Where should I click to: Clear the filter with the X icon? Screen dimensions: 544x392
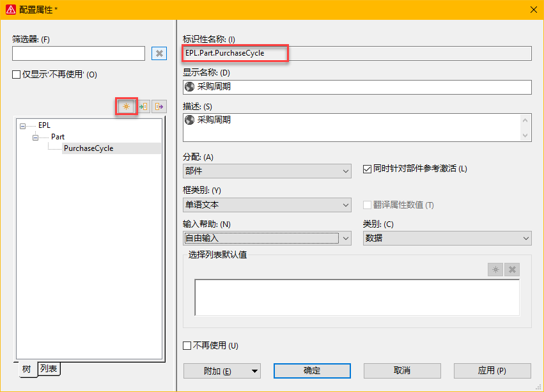point(159,54)
